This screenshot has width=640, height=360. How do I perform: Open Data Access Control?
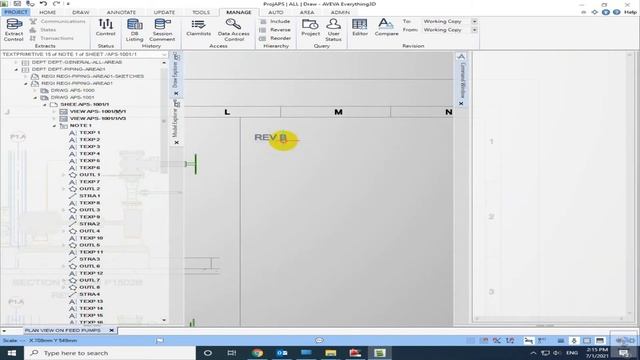tap(233, 30)
